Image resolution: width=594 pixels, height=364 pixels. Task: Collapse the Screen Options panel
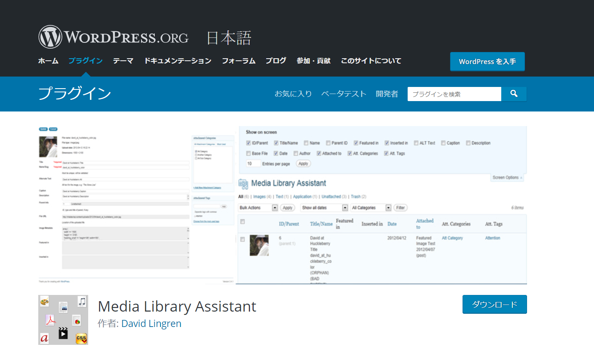point(507,177)
